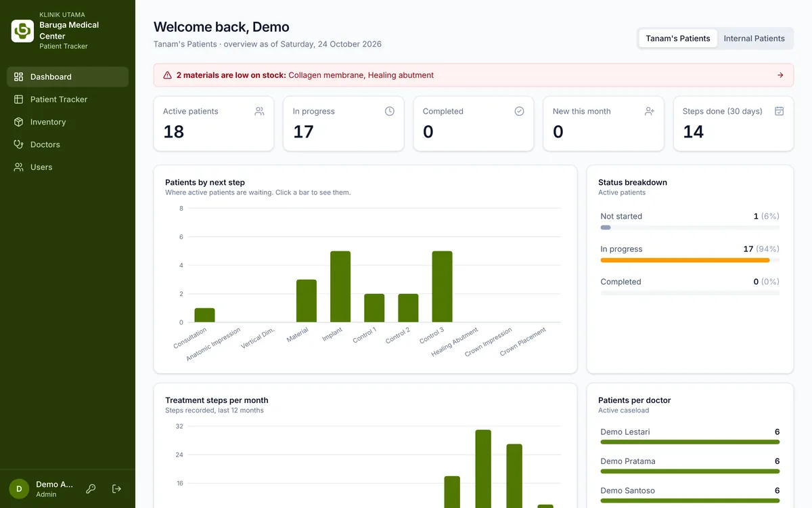Click the Demo Santoso doctor name
The image size is (812, 508).
(x=628, y=490)
